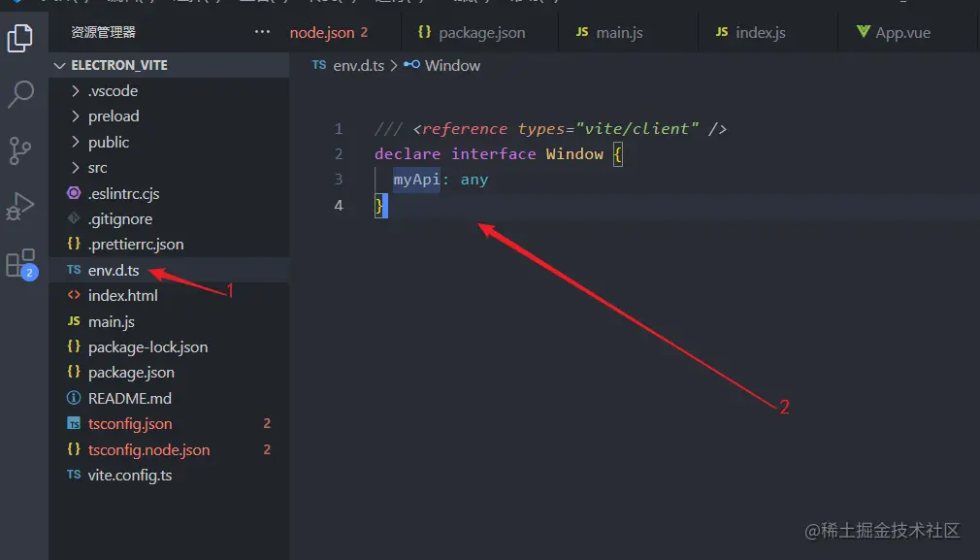This screenshot has height=560, width=980.
Task: Switch to the package.json editor tab
Action: pos(479,32)
